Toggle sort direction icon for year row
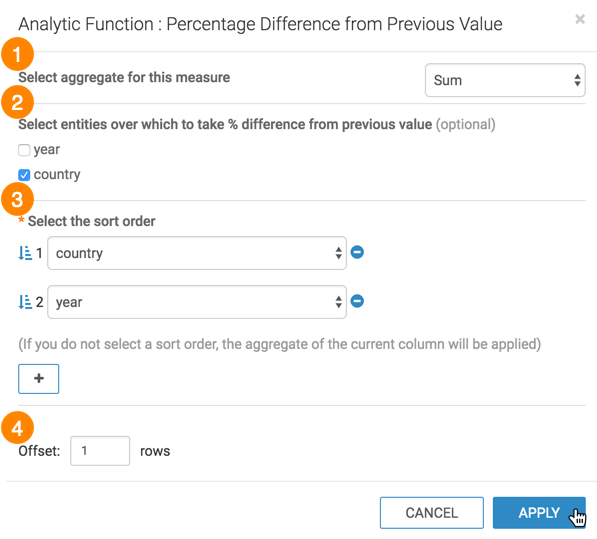The height and width of the screenshot is (539, 597). click(x=25, y=302)
